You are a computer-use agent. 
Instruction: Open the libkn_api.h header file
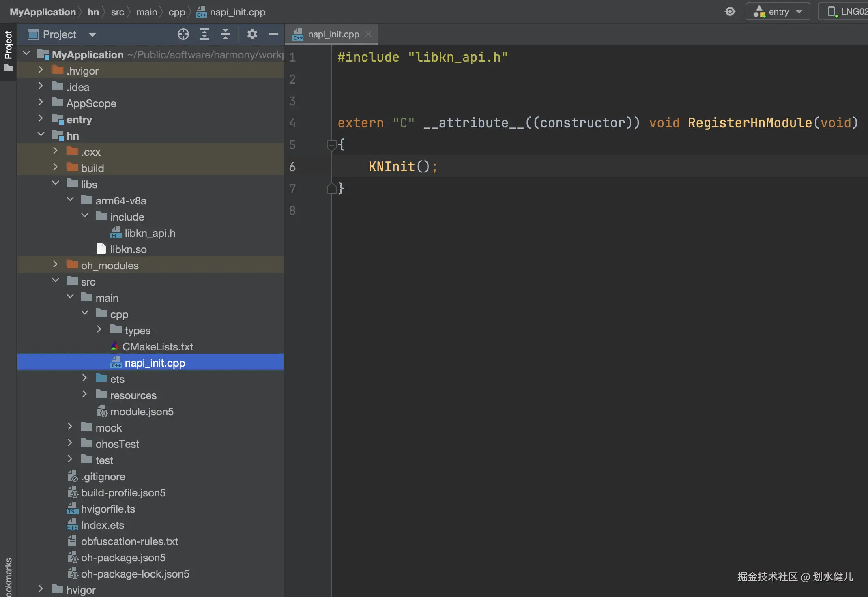click(x=150, y=233)
